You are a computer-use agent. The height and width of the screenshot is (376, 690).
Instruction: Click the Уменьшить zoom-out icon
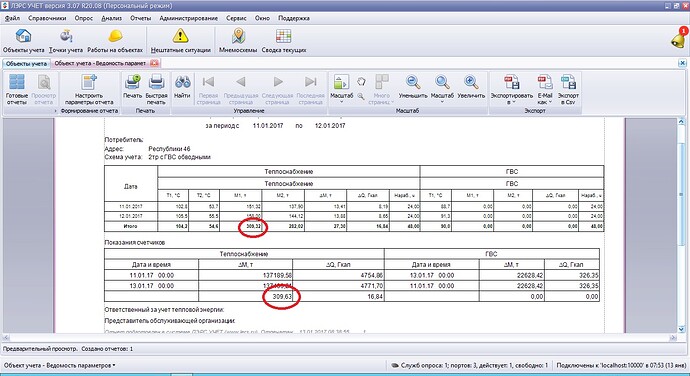coord(413,82)
